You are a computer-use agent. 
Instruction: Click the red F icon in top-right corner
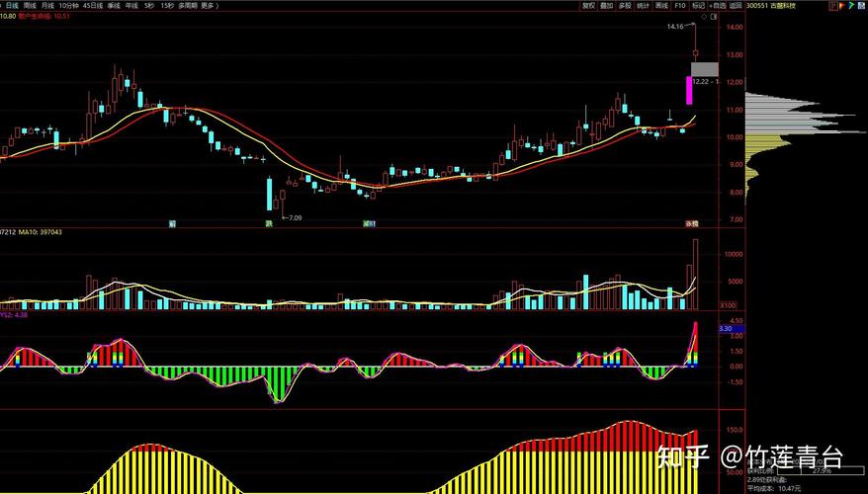click(x=833, y=5)
